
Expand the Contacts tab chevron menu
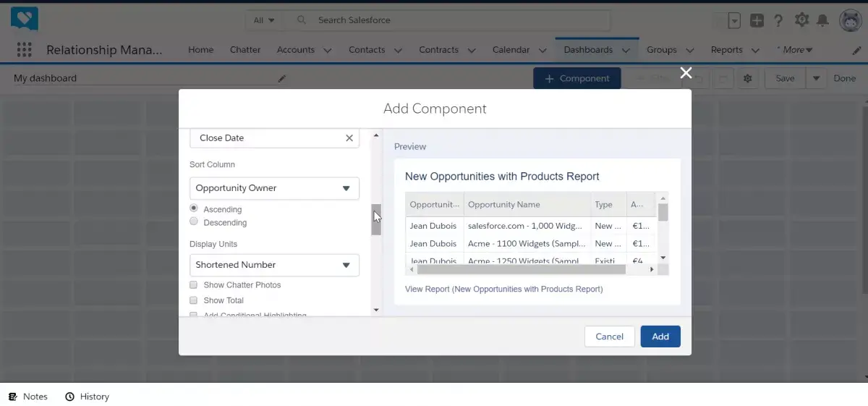click(x=398, y=51)
